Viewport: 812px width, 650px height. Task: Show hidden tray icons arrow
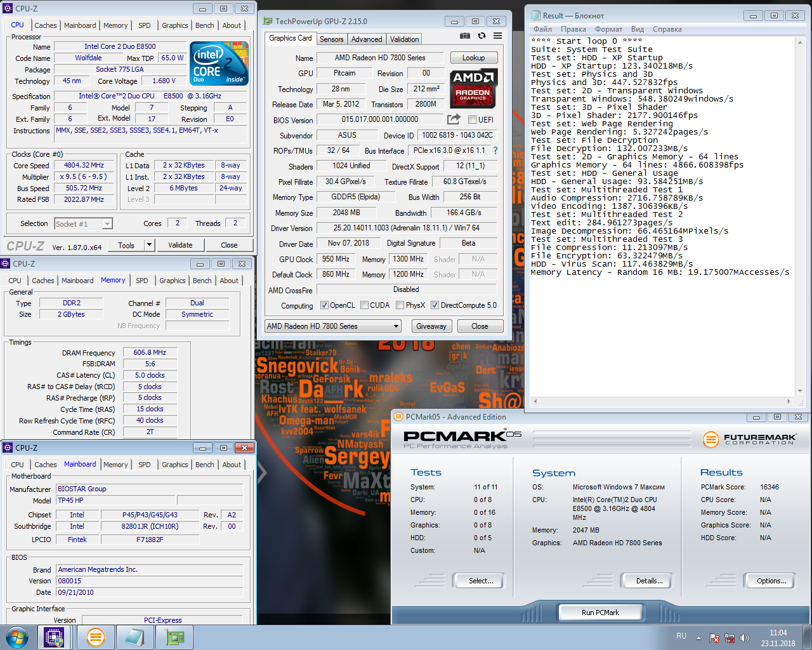click(x=698, y=638)
